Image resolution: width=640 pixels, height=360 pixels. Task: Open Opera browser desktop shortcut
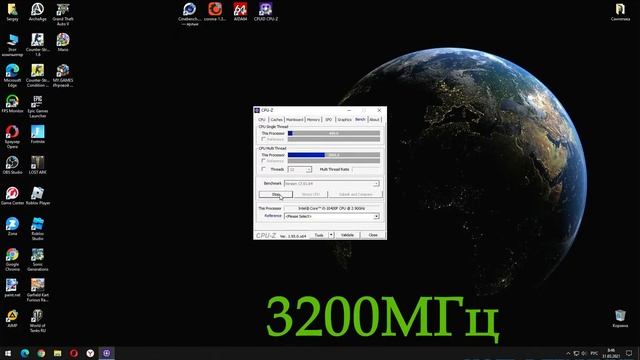[12, 137]
